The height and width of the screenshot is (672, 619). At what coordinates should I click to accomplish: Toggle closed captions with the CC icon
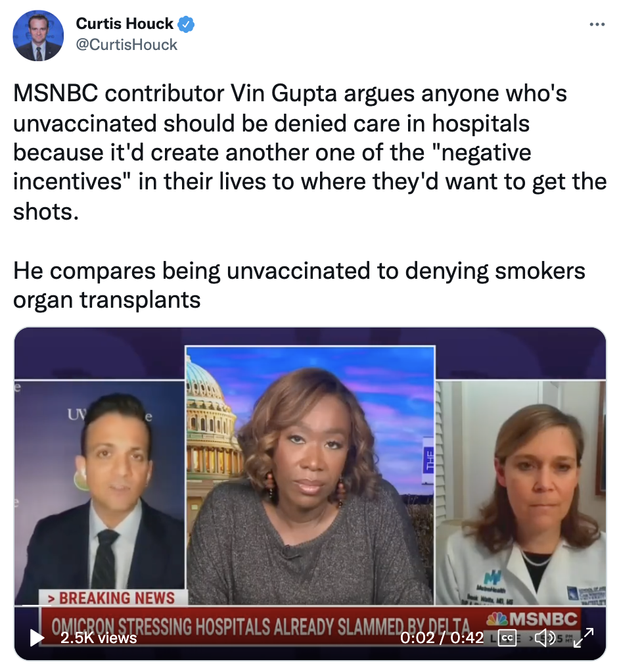[x=507, y=637]
